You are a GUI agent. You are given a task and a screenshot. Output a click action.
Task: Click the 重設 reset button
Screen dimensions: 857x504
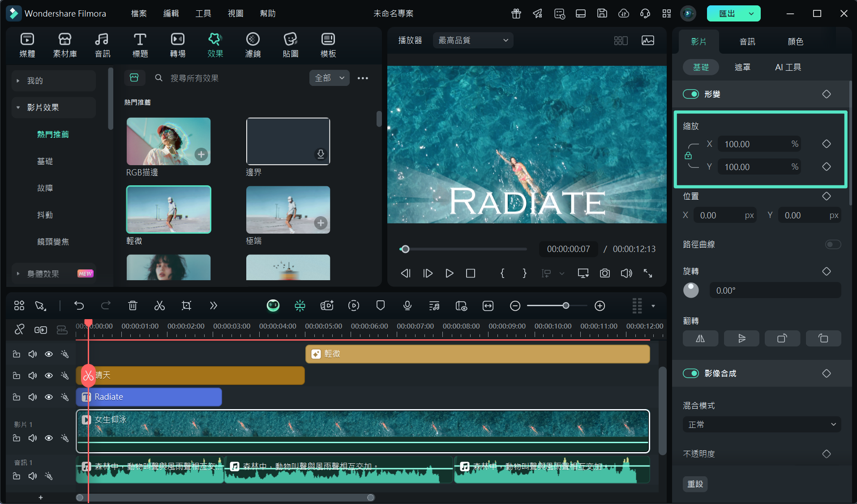point(695,484)
